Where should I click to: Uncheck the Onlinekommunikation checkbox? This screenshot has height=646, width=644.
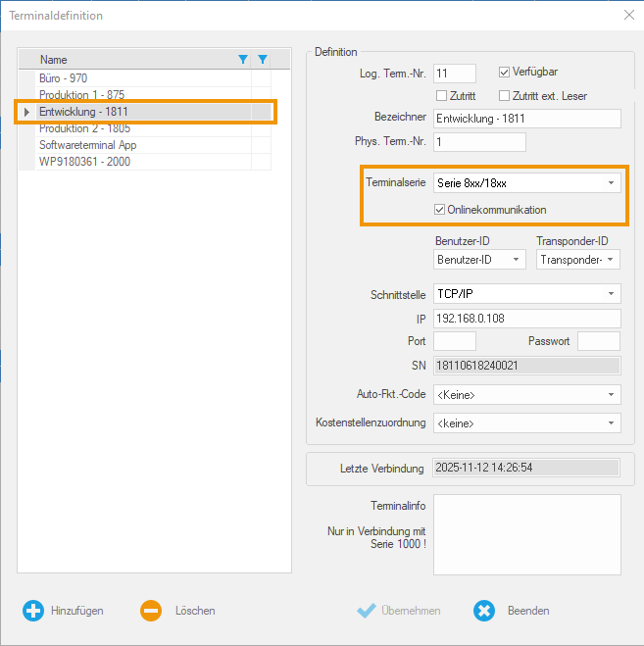coord(440,210)
